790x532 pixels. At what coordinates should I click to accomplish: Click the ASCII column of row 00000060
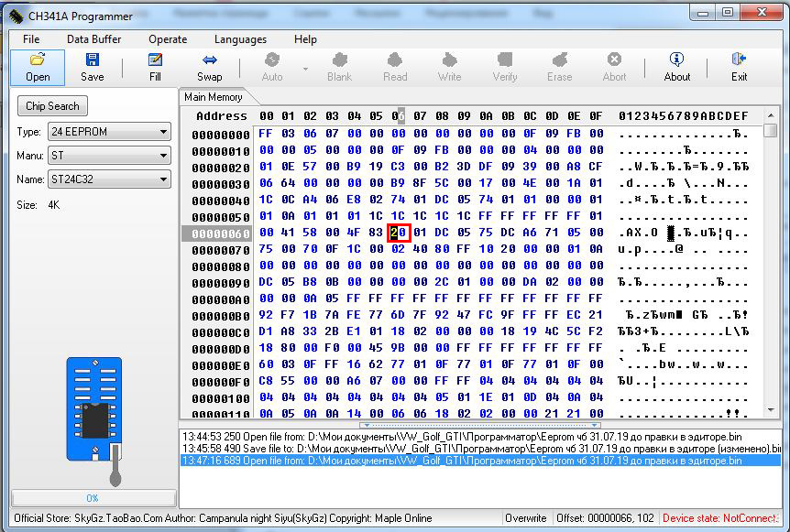[683, 233]
